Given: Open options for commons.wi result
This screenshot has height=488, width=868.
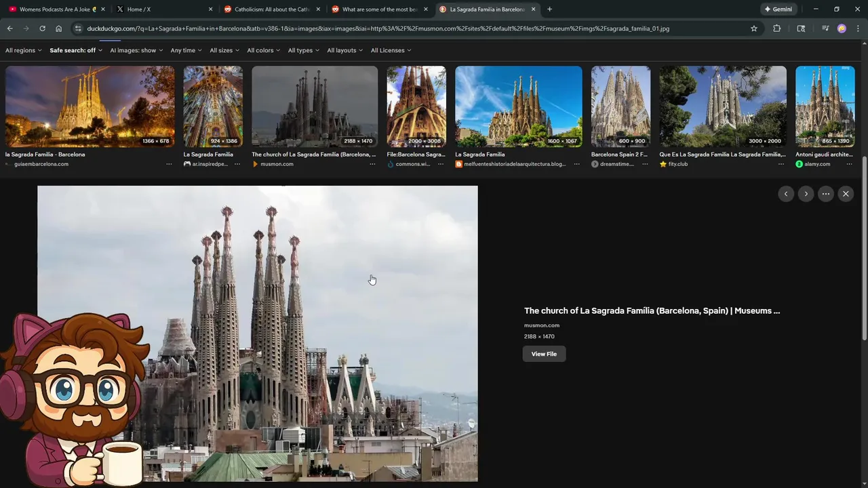Looking at the screenshot, I should click(x=441, y=164).
